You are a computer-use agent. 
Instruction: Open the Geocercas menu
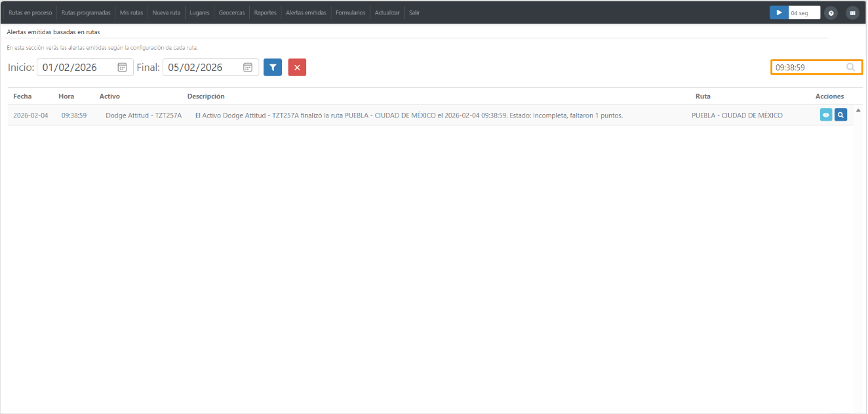point(232,12)
